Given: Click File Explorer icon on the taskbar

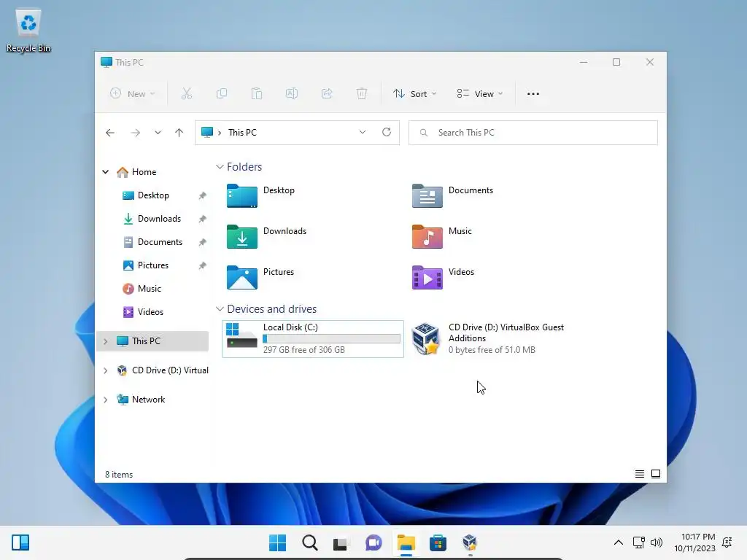Looking at the screenshot, I should pyautogui.click(x=406, y=542).
